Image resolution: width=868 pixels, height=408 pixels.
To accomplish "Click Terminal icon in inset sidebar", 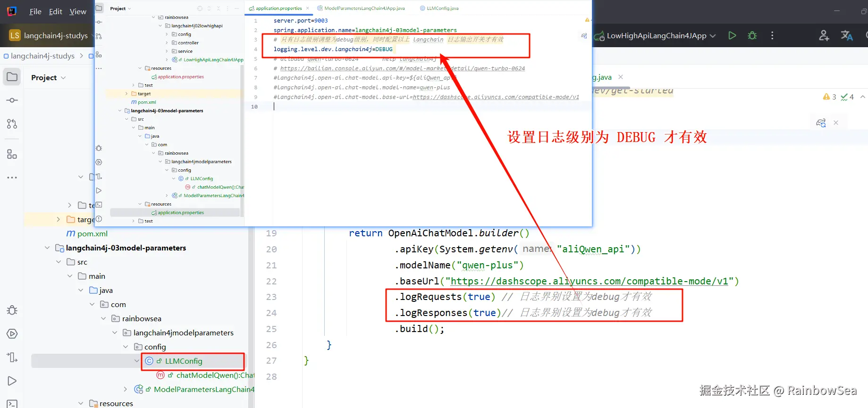I will (x=99, y=205).
